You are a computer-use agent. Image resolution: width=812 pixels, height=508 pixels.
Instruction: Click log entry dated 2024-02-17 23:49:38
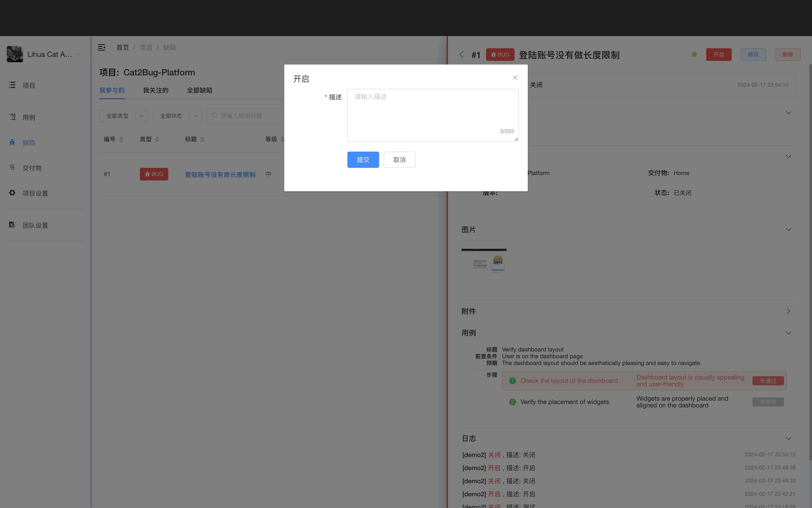coord(629,468)
